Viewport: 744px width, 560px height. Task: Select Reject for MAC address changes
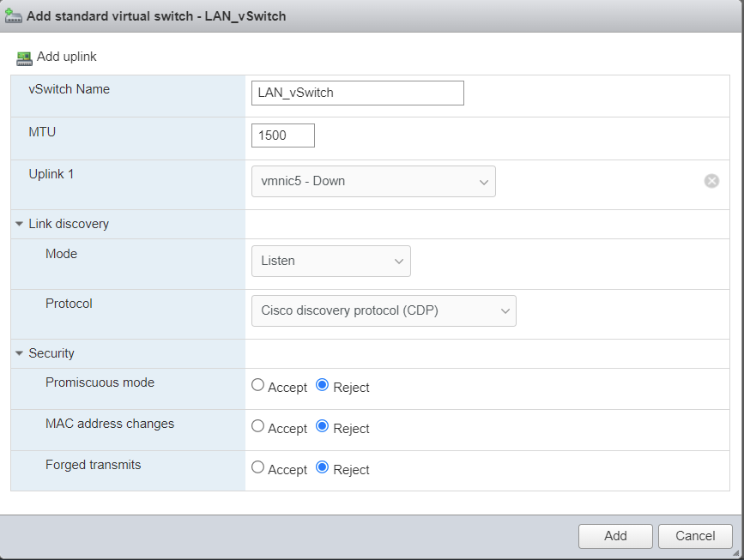click(323, 426)
